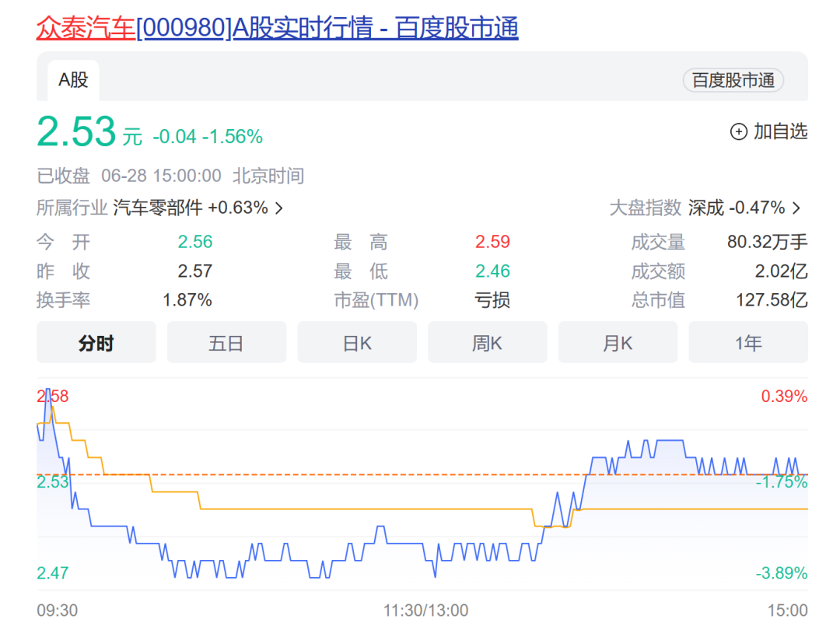Click the 成交额 value 2.02亿
840x626 pixels.
[781, 271]
